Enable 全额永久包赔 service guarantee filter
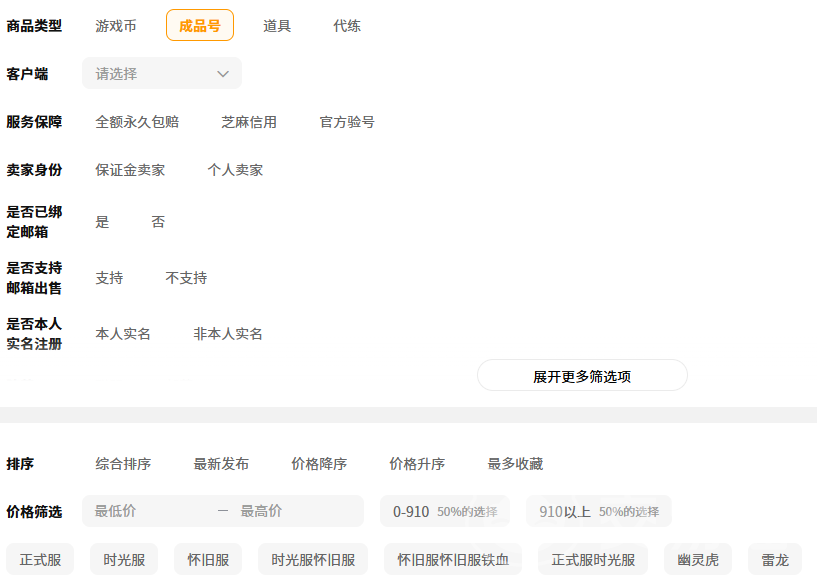 click(x=137, y=122)
